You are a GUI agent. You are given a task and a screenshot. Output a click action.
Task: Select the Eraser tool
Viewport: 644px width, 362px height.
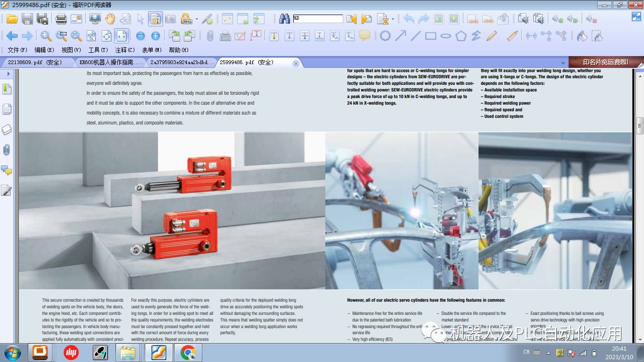point(512,35)
